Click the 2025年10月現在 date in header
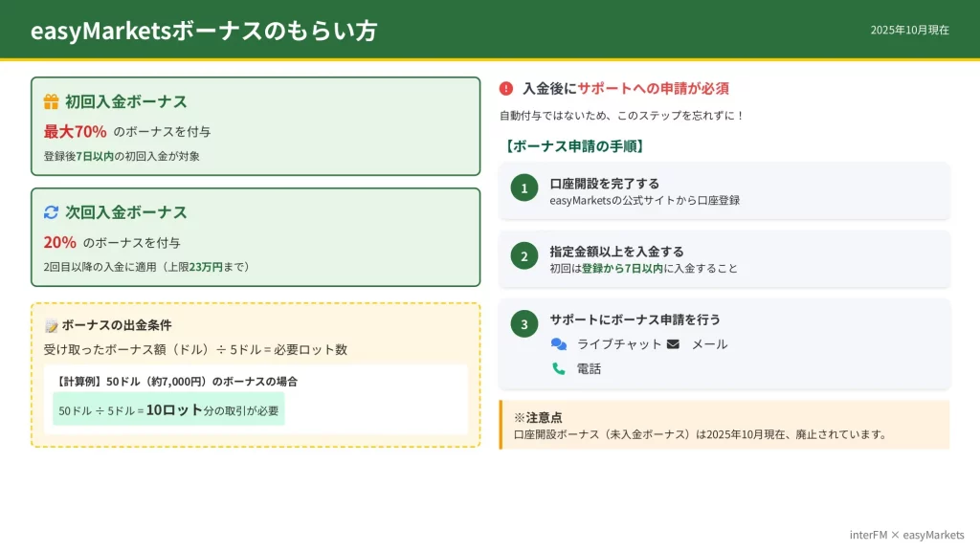Viewport: 980px width, 551px height. click(909, 31)
